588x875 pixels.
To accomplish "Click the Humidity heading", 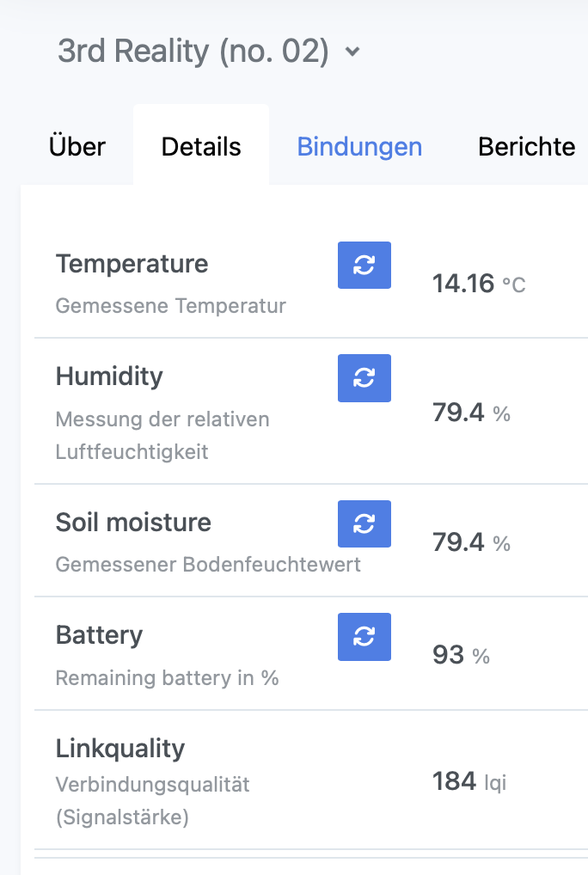I will coord(109,376).
